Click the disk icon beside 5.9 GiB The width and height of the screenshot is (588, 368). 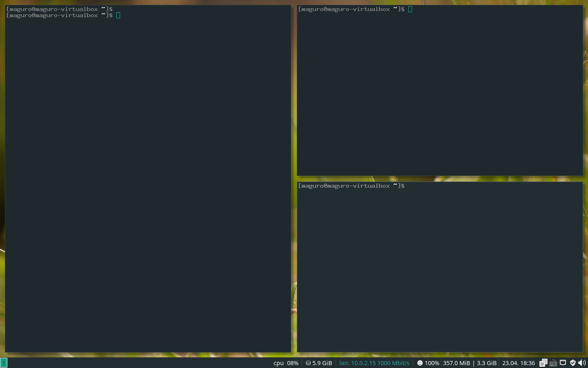308,363
